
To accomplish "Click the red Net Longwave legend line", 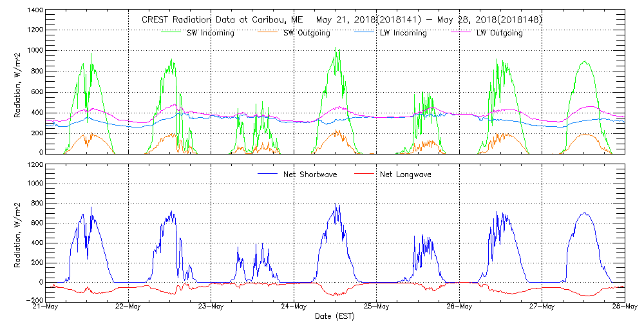I will pos(364,175).
